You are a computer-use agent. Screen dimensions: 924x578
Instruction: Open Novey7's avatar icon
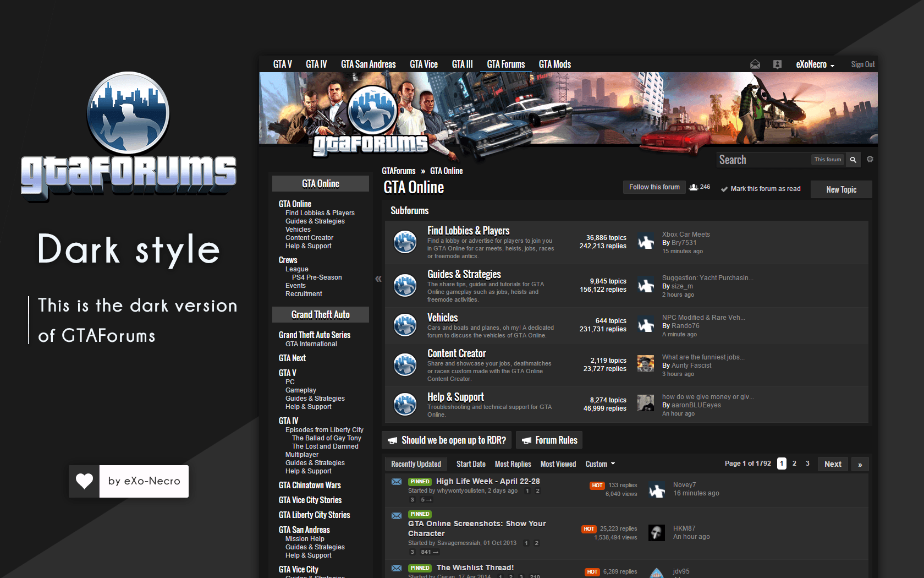[x=657, y=489]
